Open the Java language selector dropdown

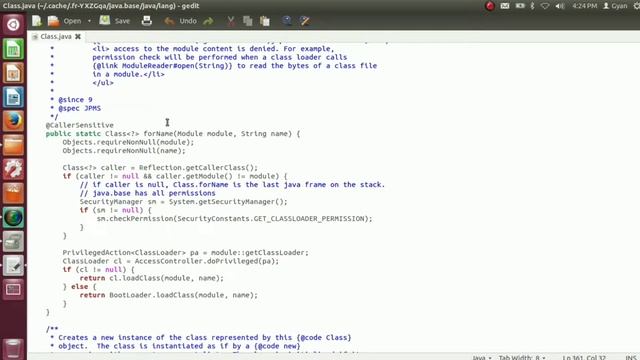click(x=482, y=357)
